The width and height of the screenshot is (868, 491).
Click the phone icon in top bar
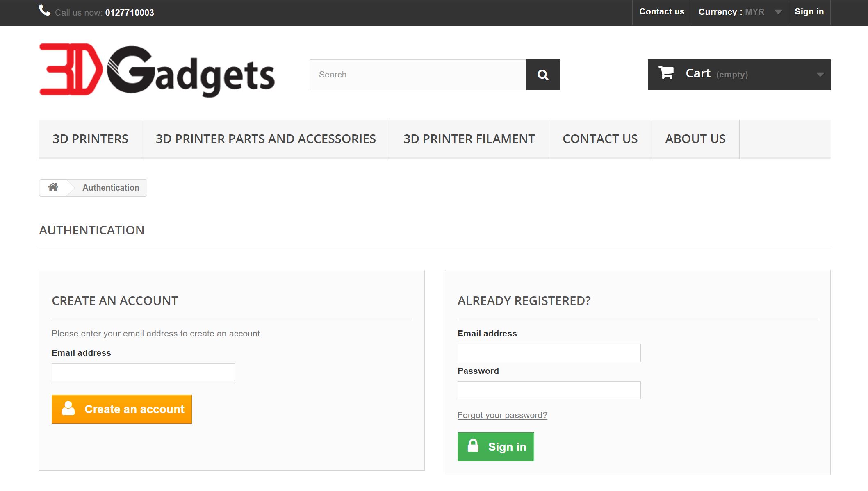click(x=45, y=10)
